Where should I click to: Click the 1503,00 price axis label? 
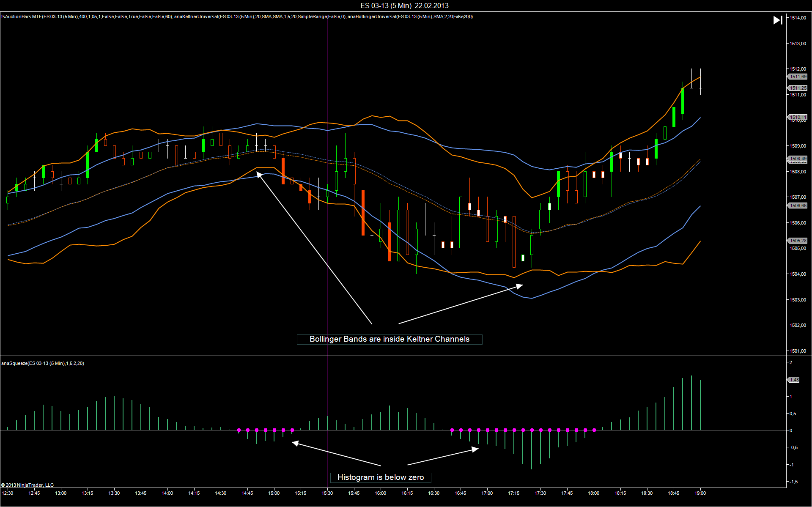(x=798, y=300)
